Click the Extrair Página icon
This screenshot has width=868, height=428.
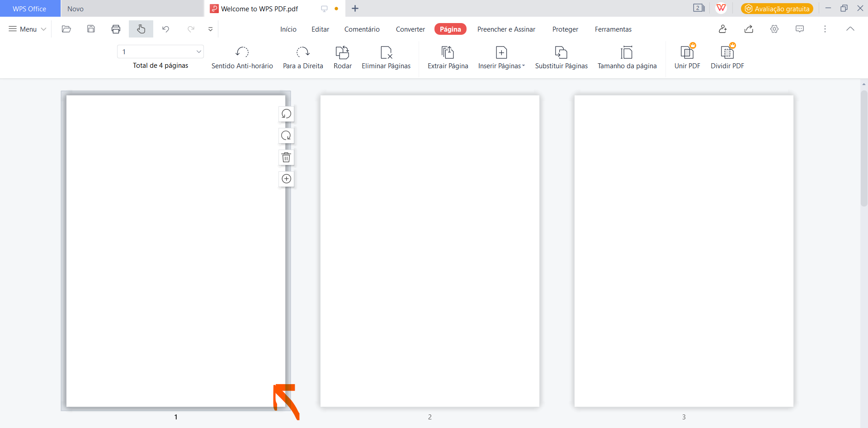coord(448,52)
